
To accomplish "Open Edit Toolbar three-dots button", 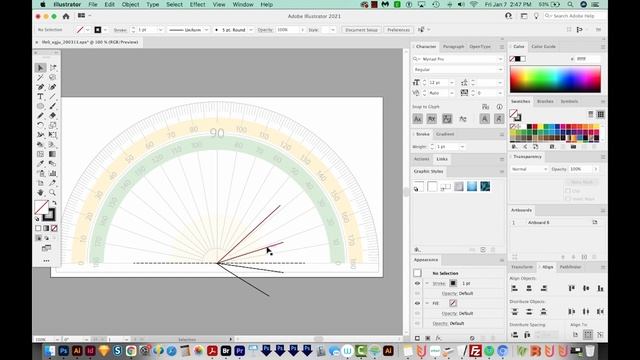I will [x=46, y=260].
